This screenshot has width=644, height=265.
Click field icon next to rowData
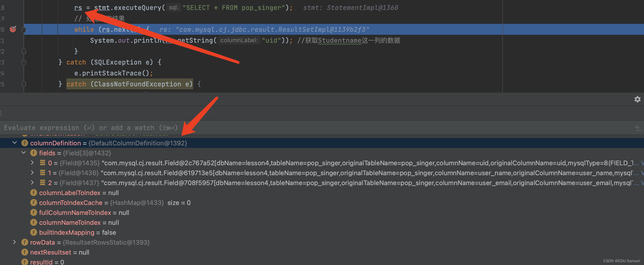(25, 242)
